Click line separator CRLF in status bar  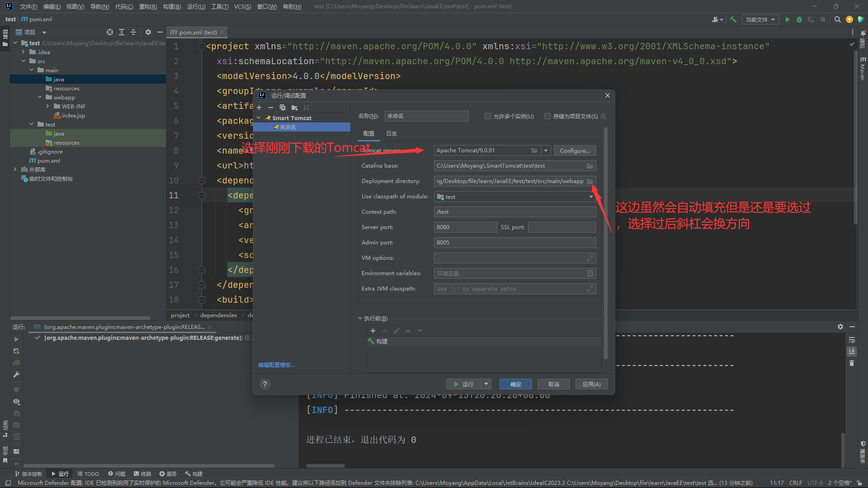tap(795, 483)
